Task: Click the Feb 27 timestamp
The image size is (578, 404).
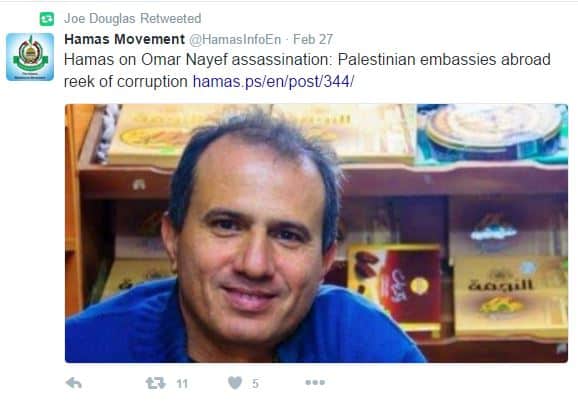Action: (x=313, y=39)
